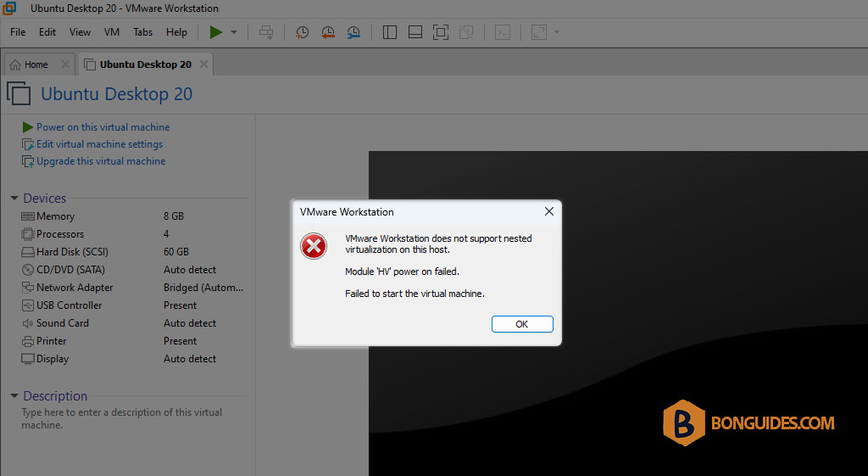Open the console view icon
This screenshot has width=868, height=476.
(503, 32)
